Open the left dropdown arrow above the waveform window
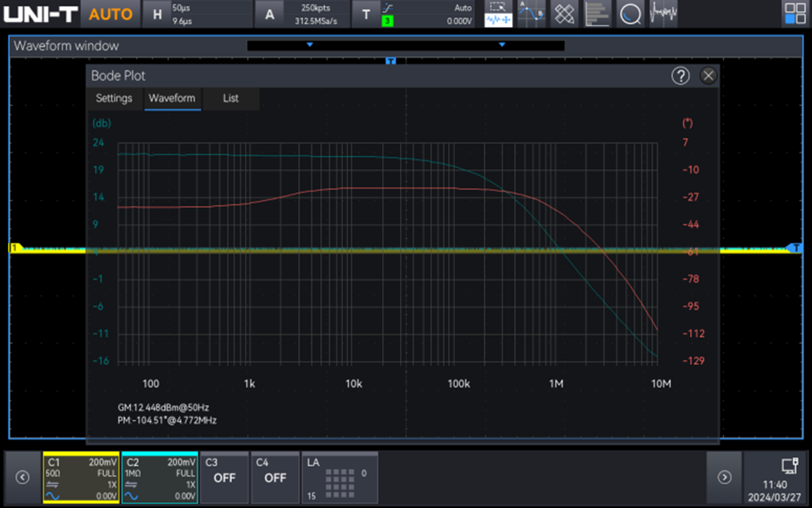This screenshot has width=812, height=508. tap(310, 46)
